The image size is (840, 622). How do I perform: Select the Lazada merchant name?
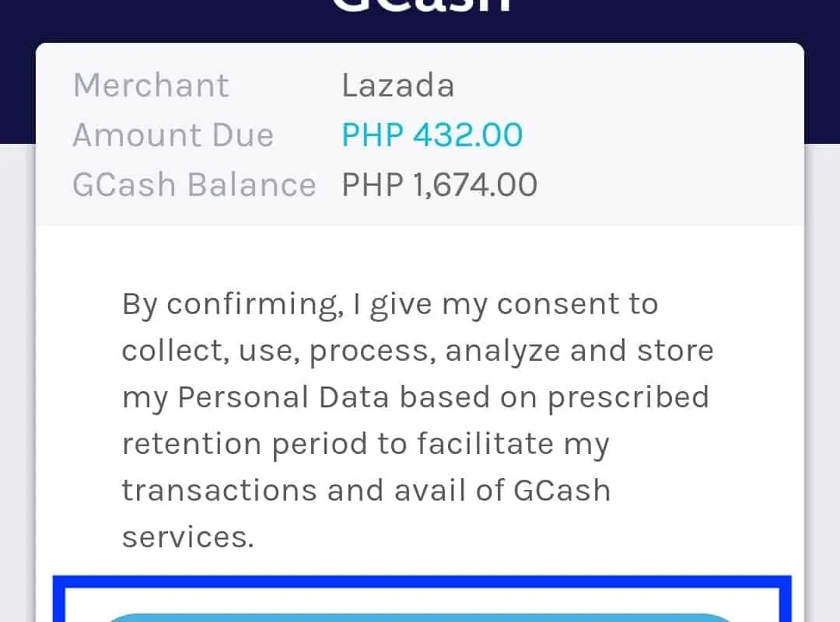tap(397, 86)
